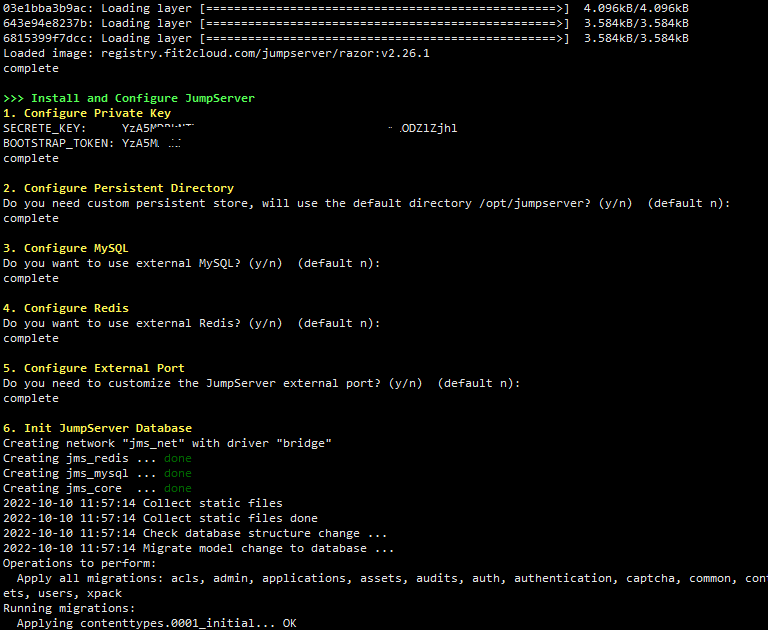Click the BOOTSTRAP_TOKEN line
Screen dimensions: 768x630
pyautogui.click(x=92, y=143)
